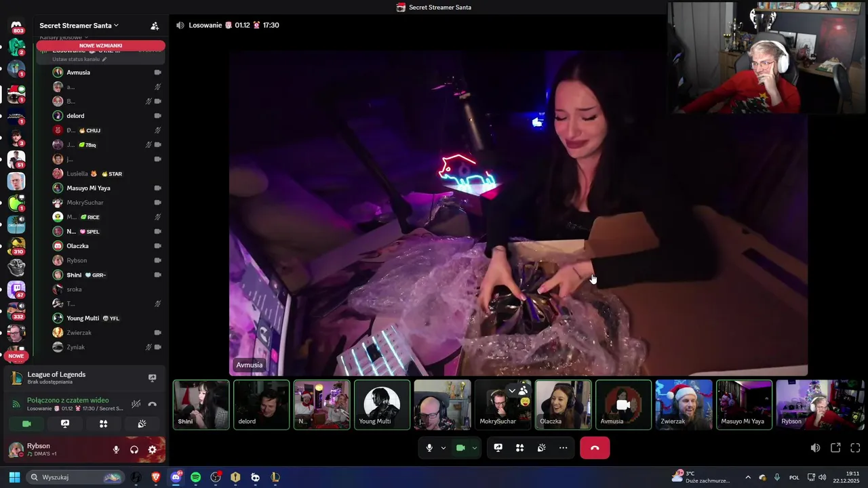868x488 pixels.
Task: Mute microphone in the call control bar
Action: point(429,448)
